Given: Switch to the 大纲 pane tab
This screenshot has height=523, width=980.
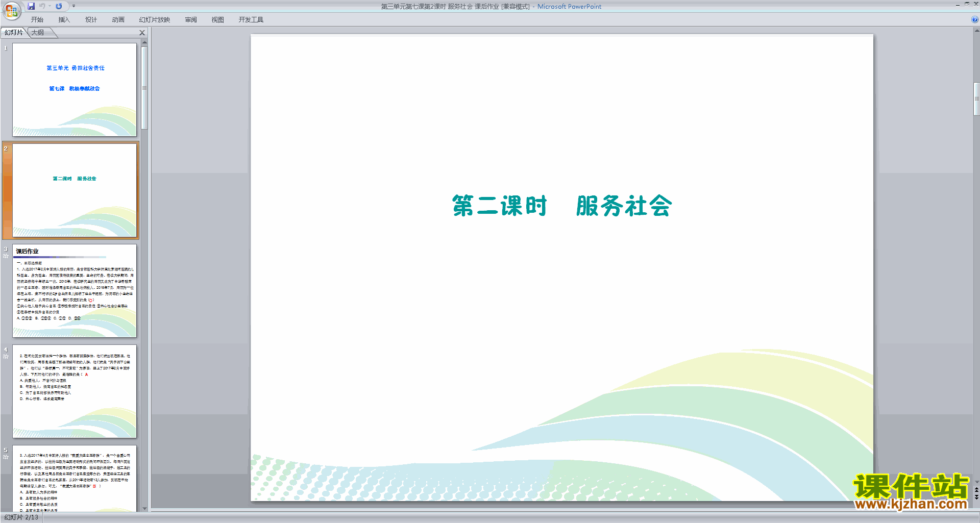Looking at the screenshot, I should click(38, 33).
